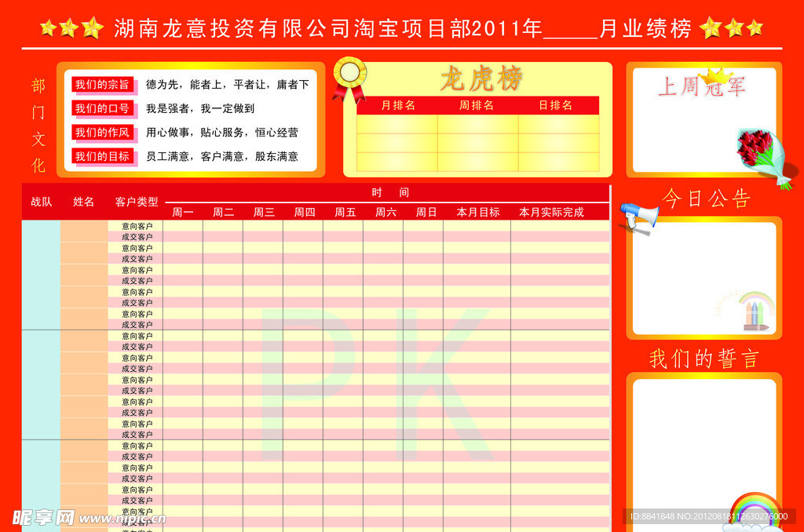This screenshot has height=532, width=804.
Task: Select the 我们的作风 red label
Action: coord(103,133)
